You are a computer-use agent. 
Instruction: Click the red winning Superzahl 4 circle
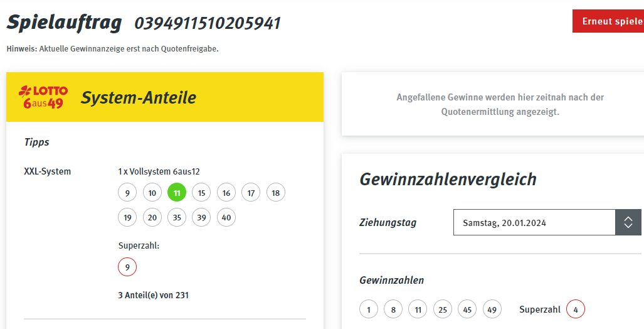pyautogui.click(x=576, y=310)
